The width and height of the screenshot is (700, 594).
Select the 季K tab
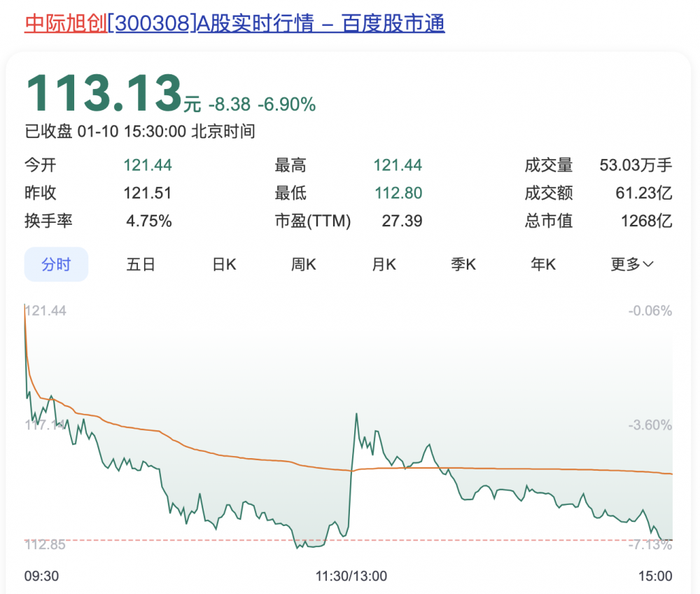pos(463,264)
